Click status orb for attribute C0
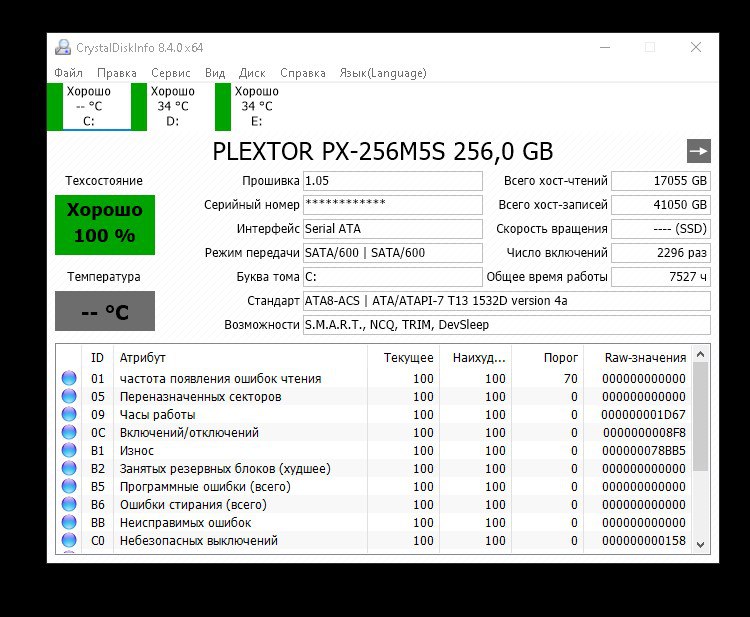Image resolution: width=750 pixels, height=617 pixels. click(x=69, y=540)
